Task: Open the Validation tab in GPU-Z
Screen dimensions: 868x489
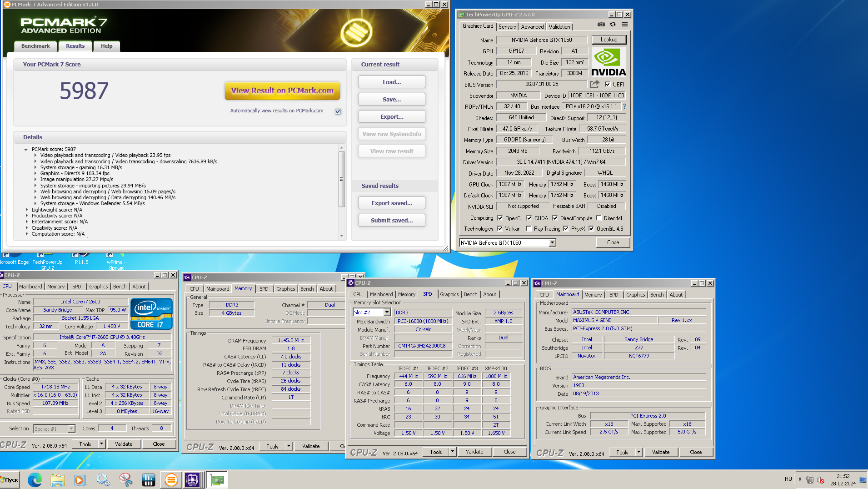Action: coord(559,27)
